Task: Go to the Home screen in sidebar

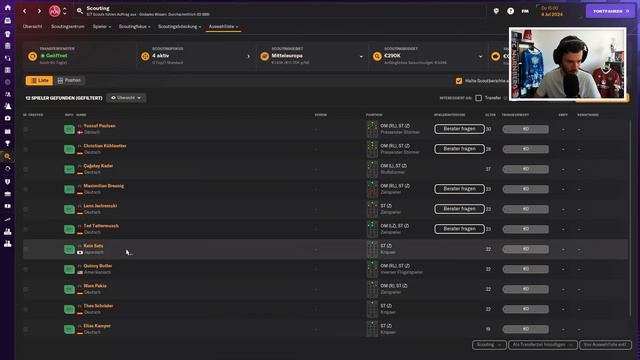Action: [7, 8]
